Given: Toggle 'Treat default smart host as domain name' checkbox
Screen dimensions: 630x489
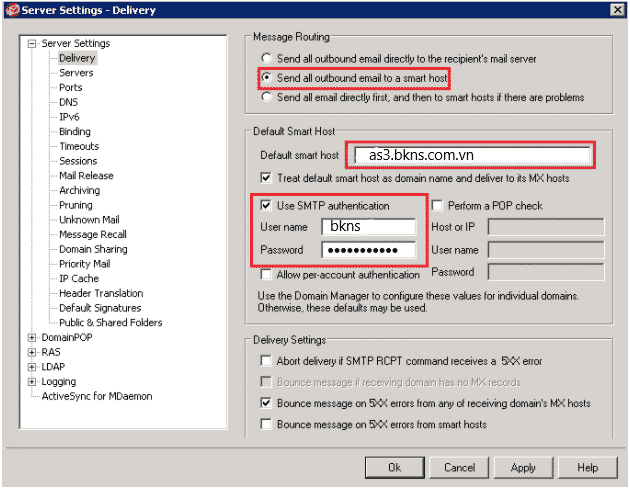Looking at the screenshot, I should point(266,177).
